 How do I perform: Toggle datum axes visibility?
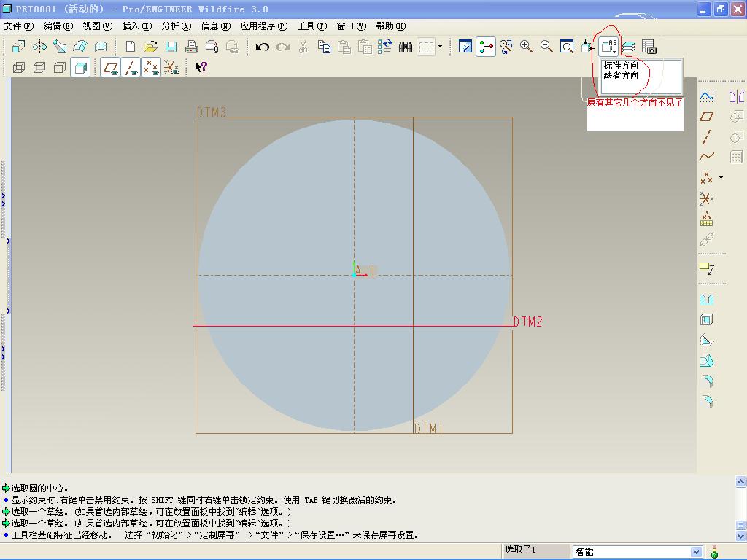[x=131, y=67]
